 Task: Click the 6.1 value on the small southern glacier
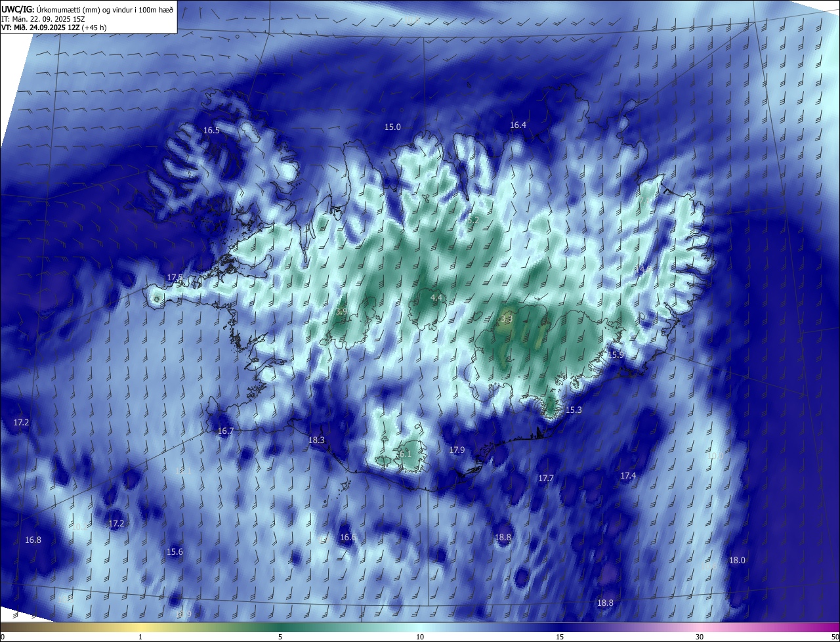[405, 454]
